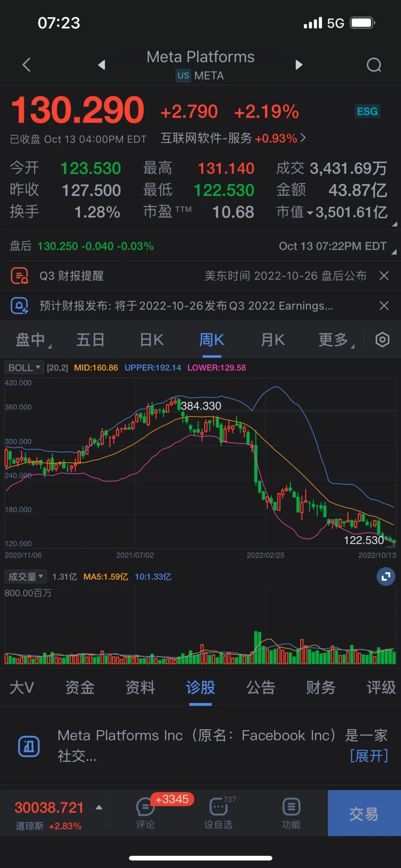The height and width of the screenshot is (868, 401).
Task: Tap the weekly candlestick chart area
Action: [200, 463]
